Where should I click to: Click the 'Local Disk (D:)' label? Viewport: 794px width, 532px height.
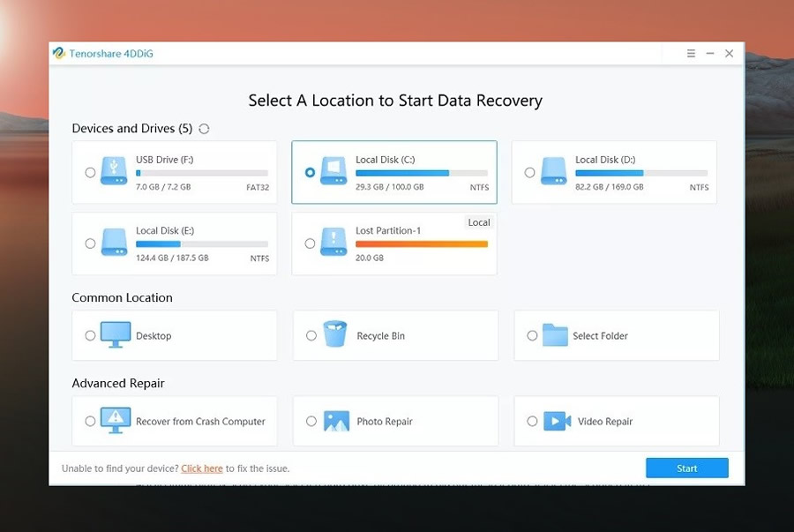605,160
